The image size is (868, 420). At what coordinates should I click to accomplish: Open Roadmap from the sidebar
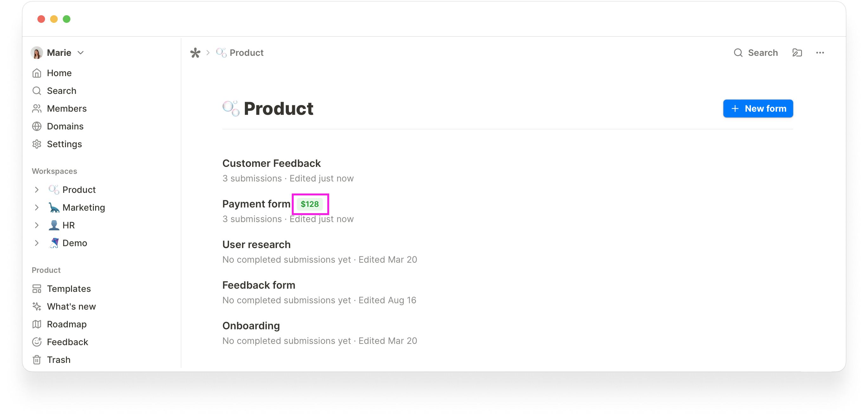point(67,324)
